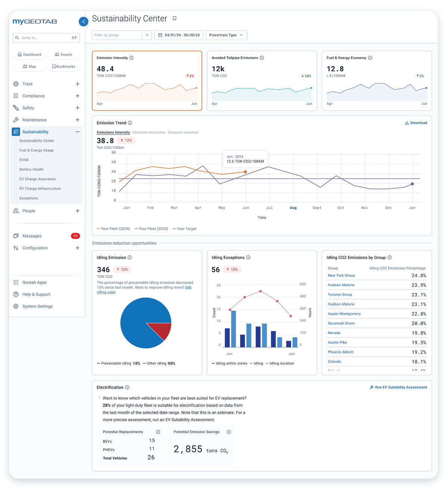Collapse the Sustainability menu minus sign
This screenshot has width=448, height=491.
(77, 132)
